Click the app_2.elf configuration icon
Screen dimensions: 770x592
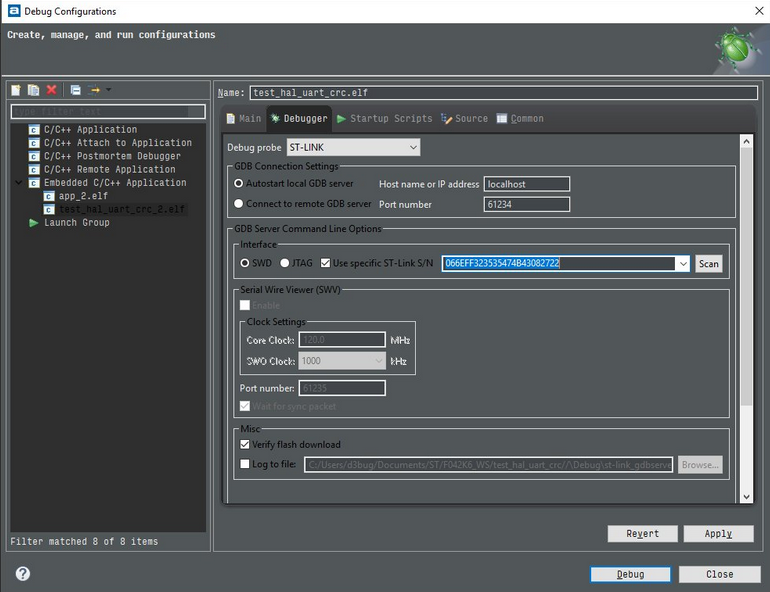[49, 197]
